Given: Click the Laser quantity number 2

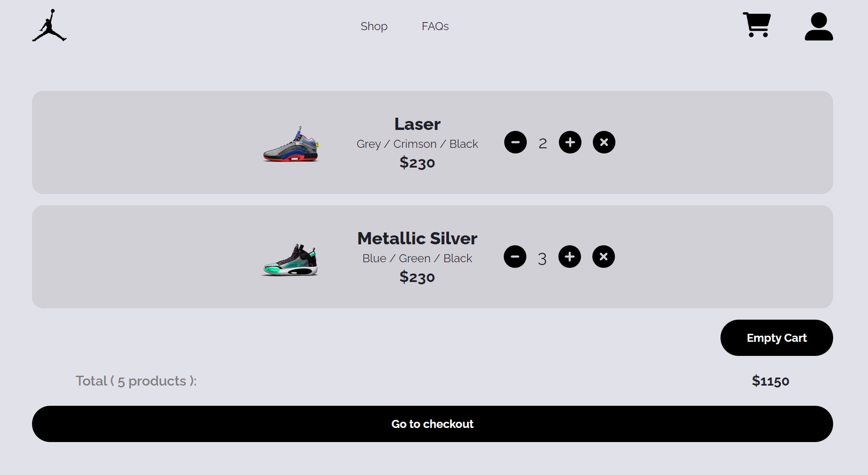Looking at the screenshot, I should pyautogui.click(x=543, y=143).
